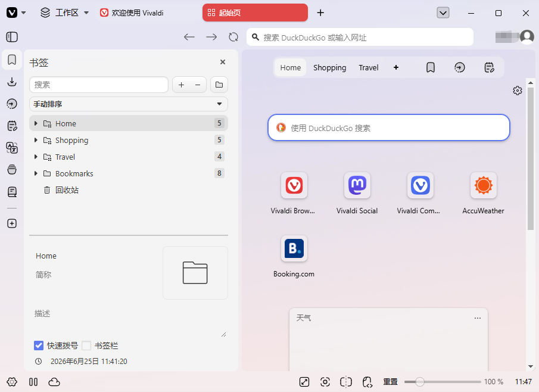Select the 起始页 tab
Viewport: 539px width, 392px height.
[x=255, y=13]
